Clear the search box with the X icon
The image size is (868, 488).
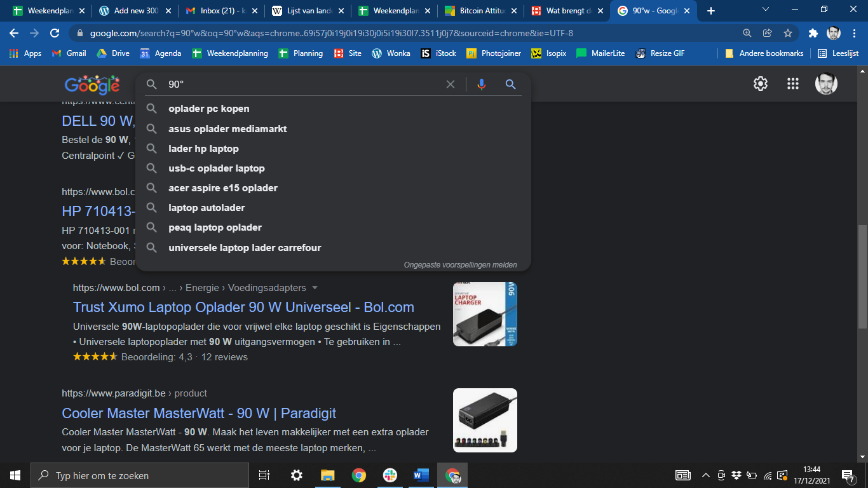451,85
